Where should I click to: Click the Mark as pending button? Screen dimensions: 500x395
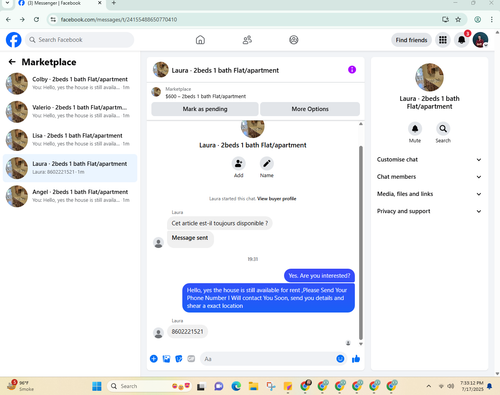tap(205, 109)
